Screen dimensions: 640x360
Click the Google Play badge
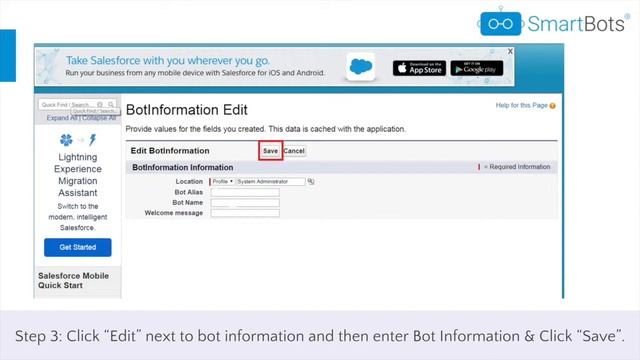(x=477, y=68)
